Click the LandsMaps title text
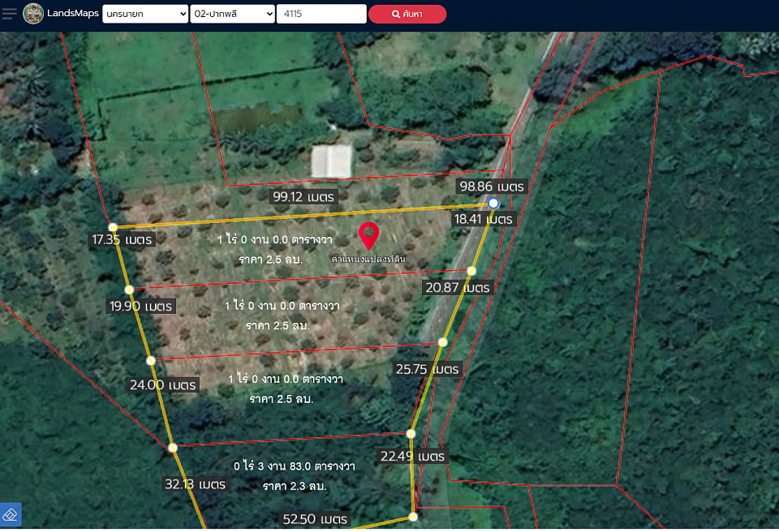The height and width of the screenshot is (532, 779). (73, 14)
